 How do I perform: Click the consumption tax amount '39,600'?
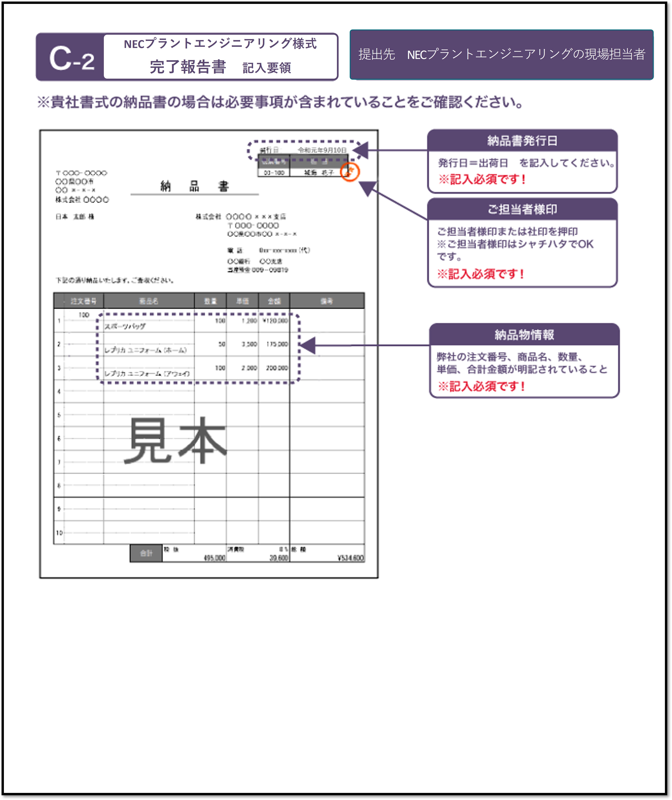[x=279, y=558]
